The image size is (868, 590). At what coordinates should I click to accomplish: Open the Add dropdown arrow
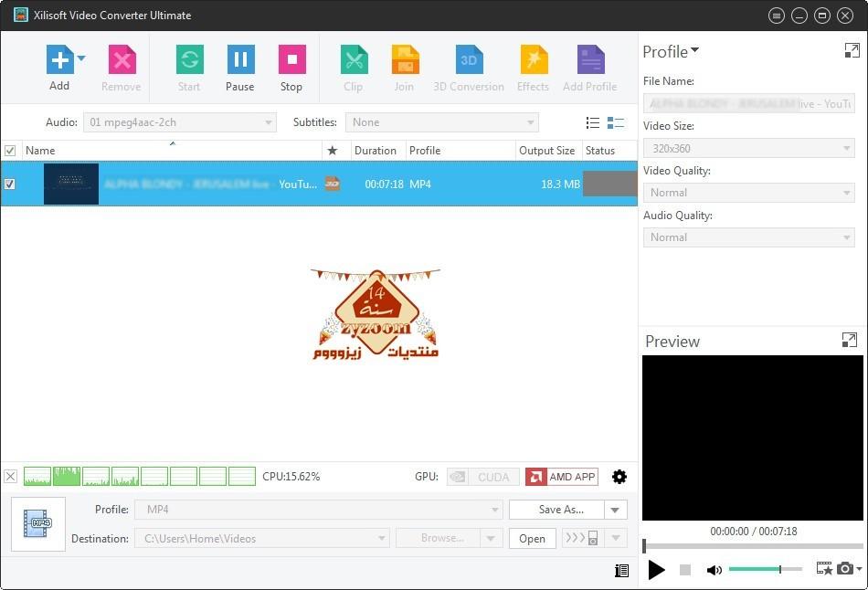pyautogui.click(x=81, y=58)
